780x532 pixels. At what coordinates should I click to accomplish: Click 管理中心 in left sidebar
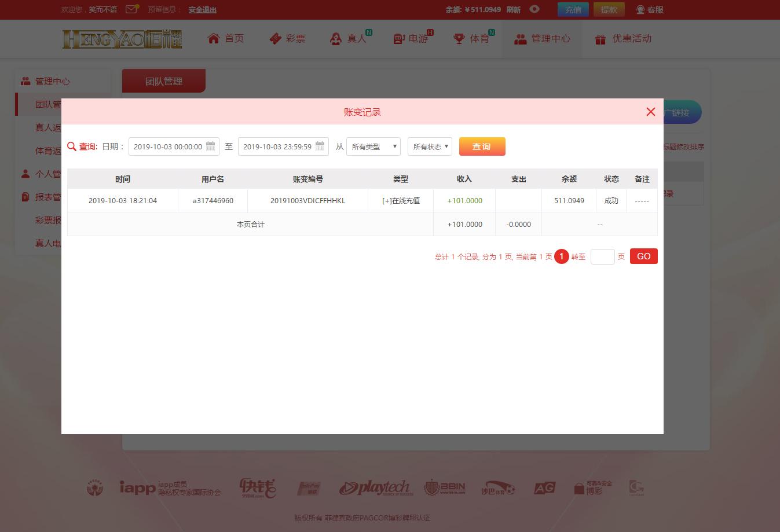tap(52, 82)
